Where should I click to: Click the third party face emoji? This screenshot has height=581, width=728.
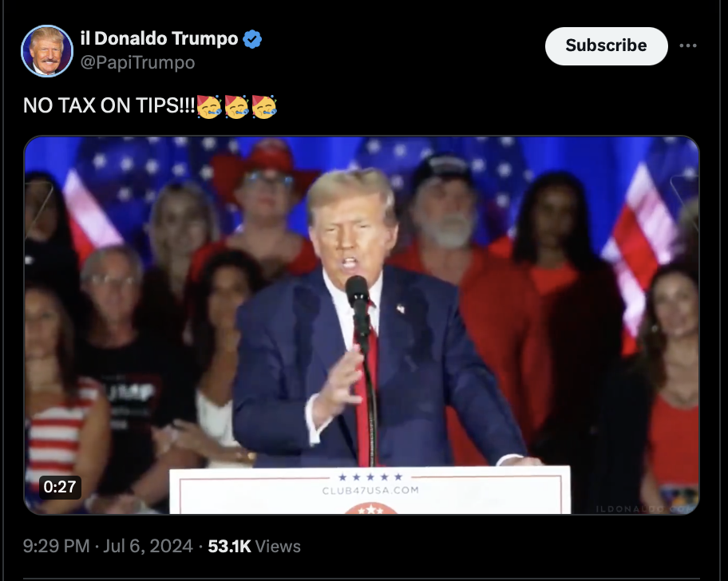[264, 106]
